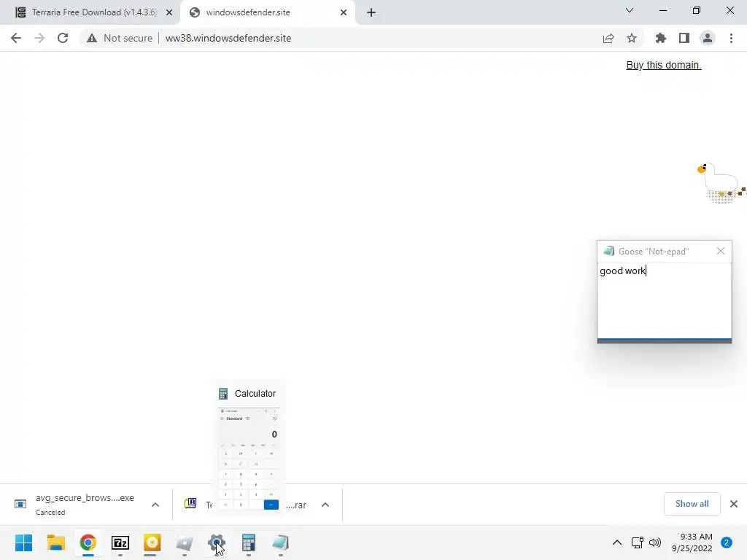Open the notification badge showing 2
Image resolution: width=747 pixels, height=560 pixels.
[727, 542]
